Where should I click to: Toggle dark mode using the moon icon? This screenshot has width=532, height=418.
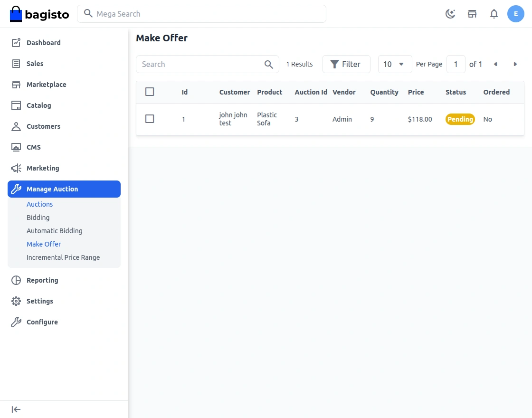[450, 14]
